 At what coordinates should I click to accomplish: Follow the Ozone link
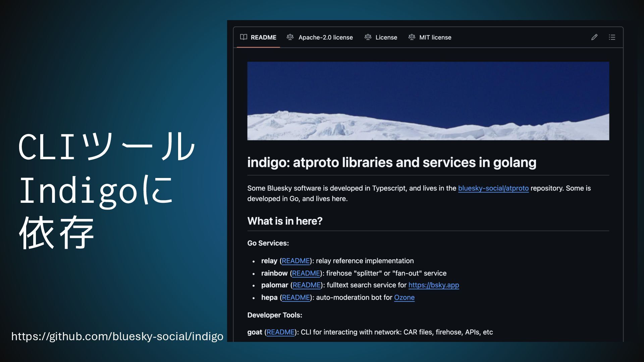pyautogui.click(x=404, y=298)
